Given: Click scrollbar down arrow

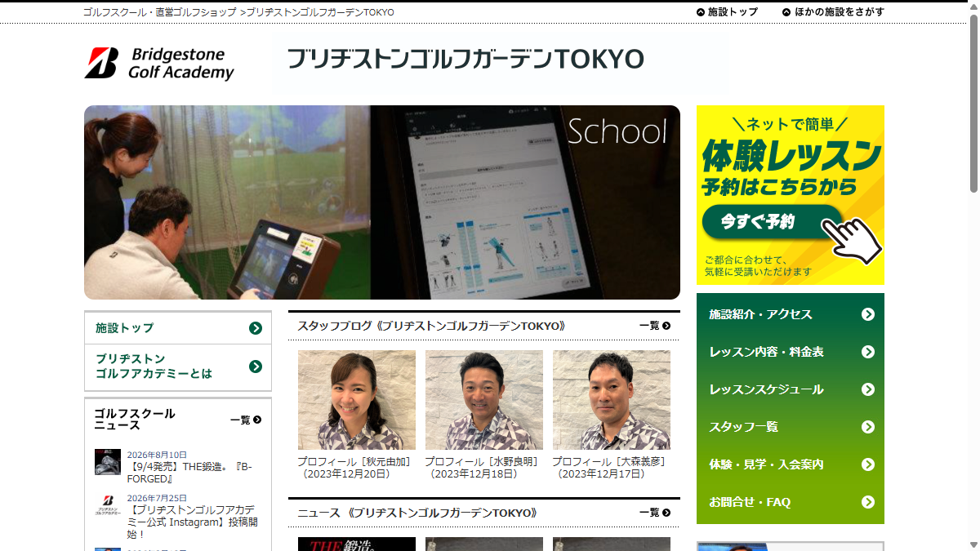Looking at the screenshot, I should coord(973,544).
